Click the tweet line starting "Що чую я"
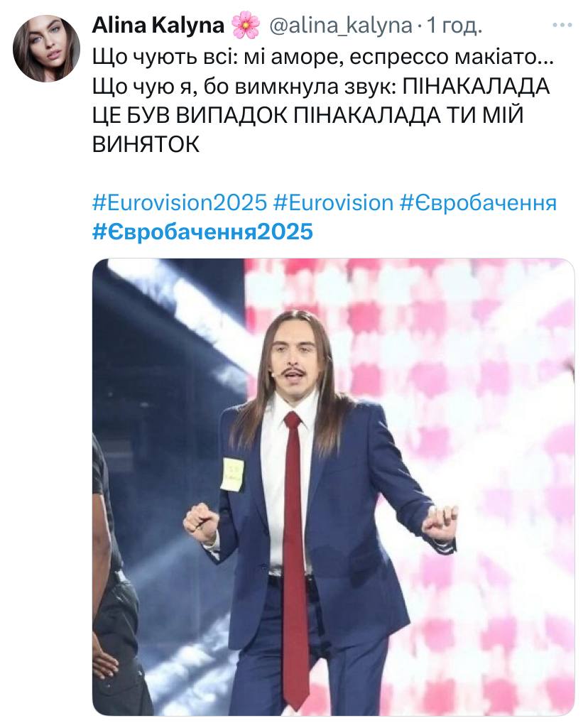588x723 pixels. coord(321,86)
